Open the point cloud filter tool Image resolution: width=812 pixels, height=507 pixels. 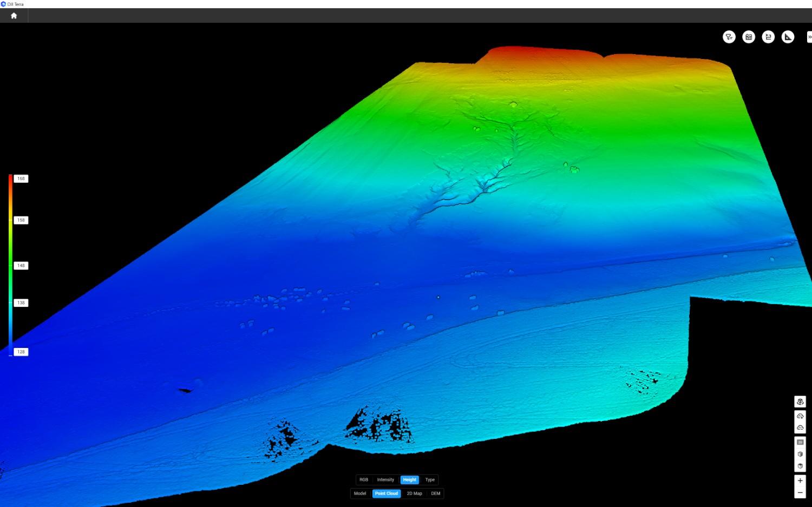click(x=729, y=37)
